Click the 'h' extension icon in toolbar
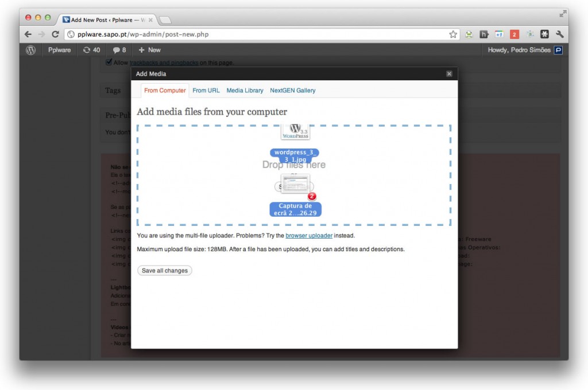This screenshot has width=588, height=390. [483, 34]
